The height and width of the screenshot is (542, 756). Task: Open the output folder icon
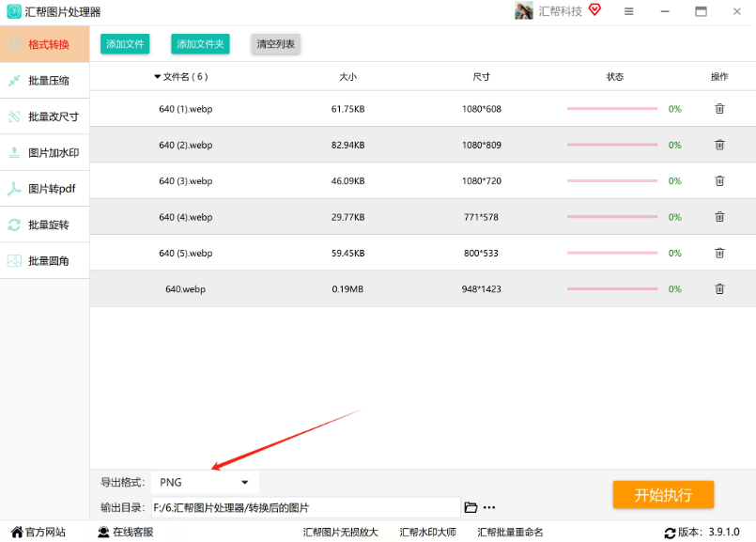coord(471,507)
